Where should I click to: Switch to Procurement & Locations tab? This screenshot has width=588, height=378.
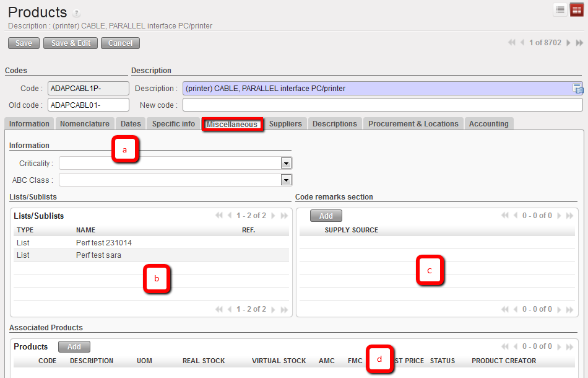click(x=413, y=124)
